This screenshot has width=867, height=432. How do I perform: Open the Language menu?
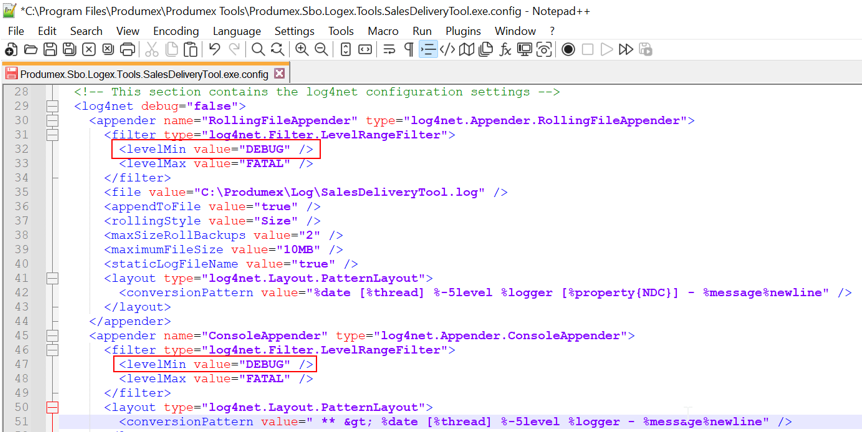(x=237, y=31)
